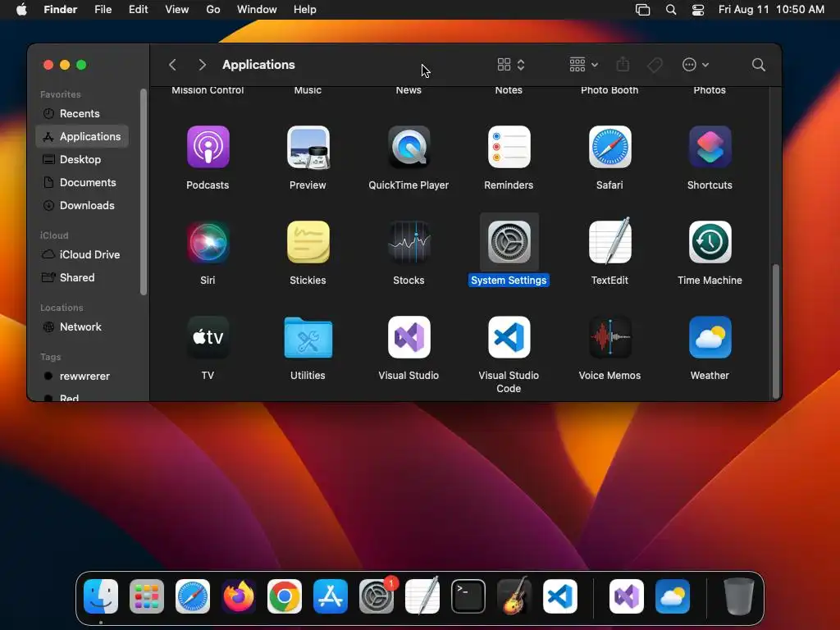Viewport: 840px width, 630px height.
Task: Open the Finder menu
Action: coord(61,10)
